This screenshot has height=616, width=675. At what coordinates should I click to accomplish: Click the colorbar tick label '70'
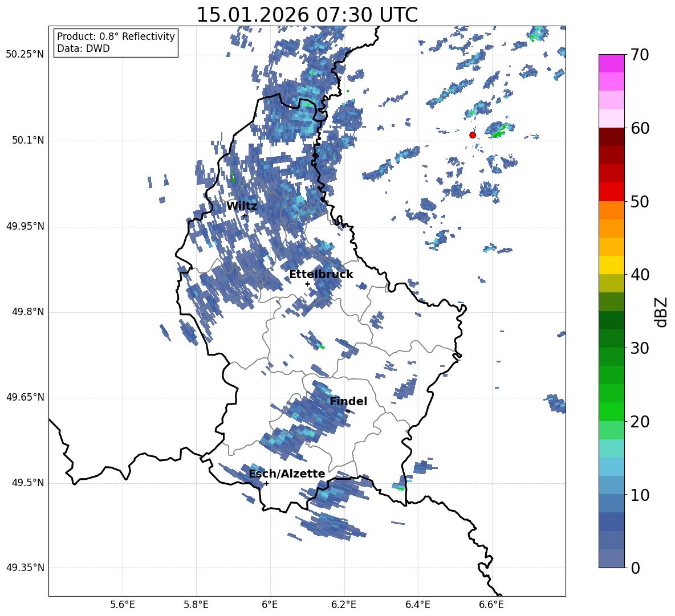point(640,55)
